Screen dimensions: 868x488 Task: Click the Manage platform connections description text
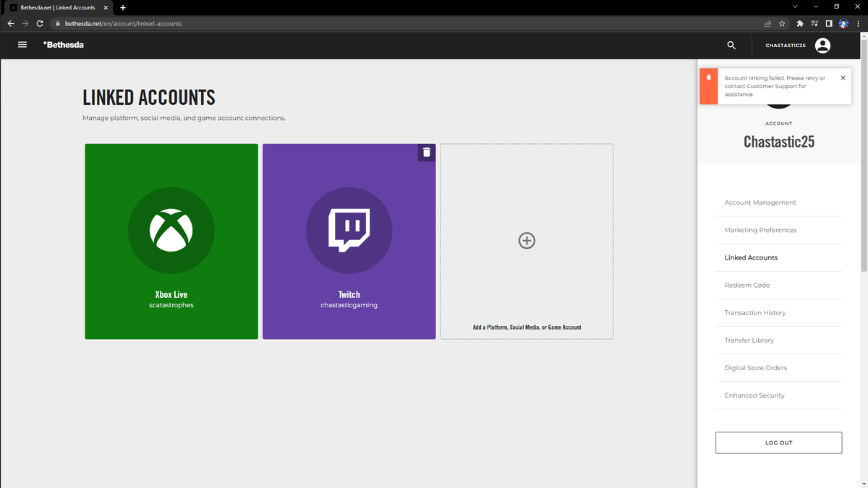click(x=184, y=118)
